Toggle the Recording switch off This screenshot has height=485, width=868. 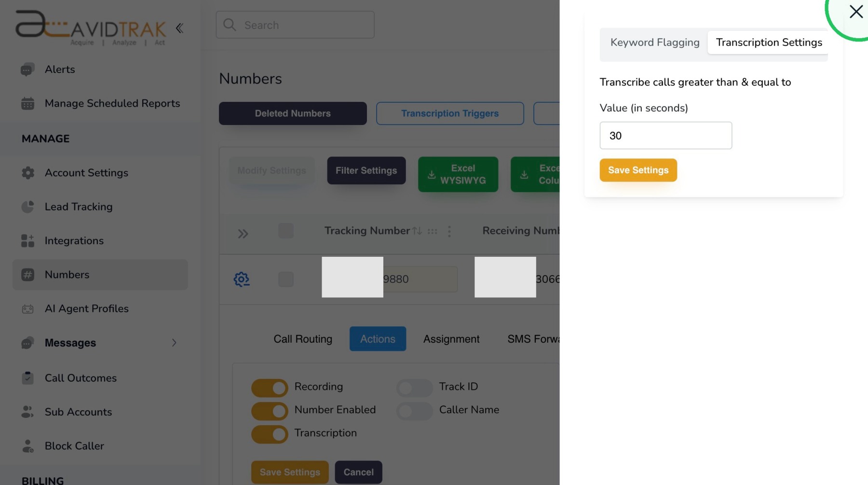(x=270, y=388)
